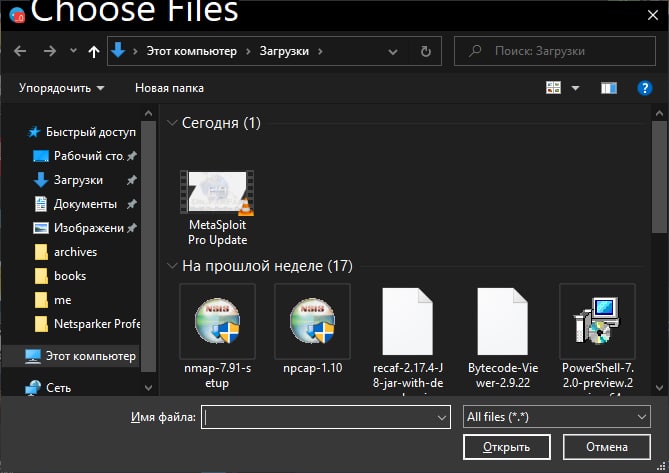Select the 'nmap-7.91-setup' installer icon
This screenshot has width=669, height=473.
click(218, 321)
